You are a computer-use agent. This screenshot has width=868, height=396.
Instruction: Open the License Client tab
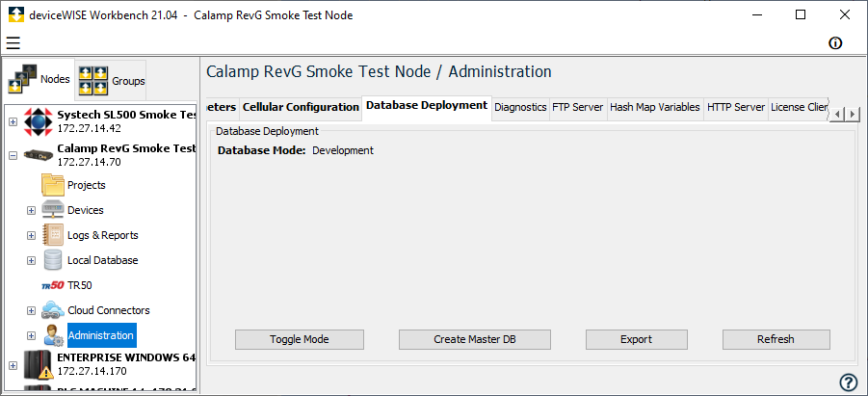[799, 108]
